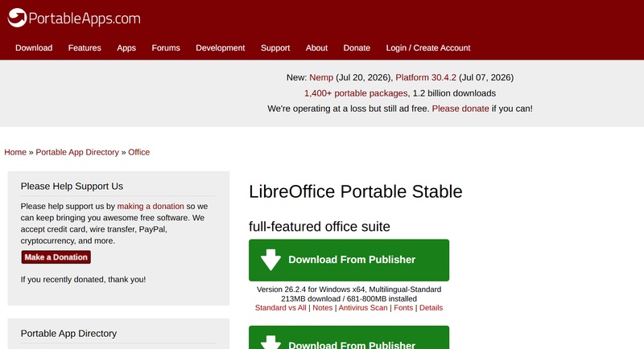Open the Notes link

click(323, 307)
